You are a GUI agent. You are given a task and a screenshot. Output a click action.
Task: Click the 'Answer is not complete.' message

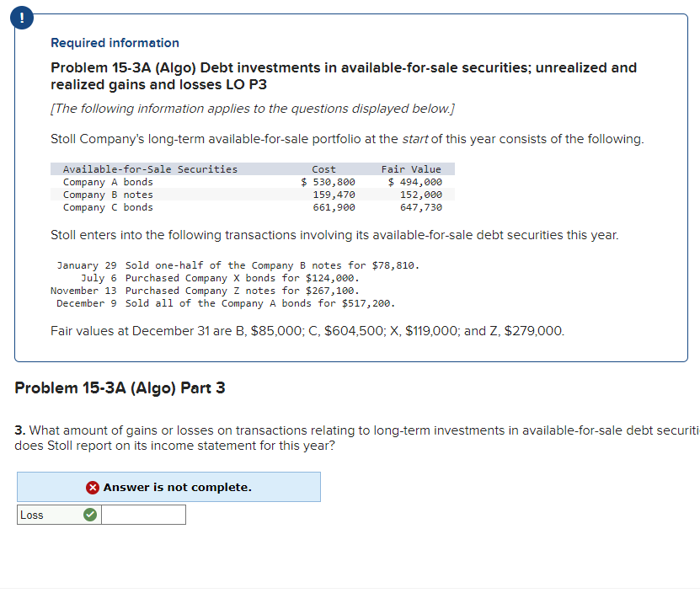click(178, 487)
